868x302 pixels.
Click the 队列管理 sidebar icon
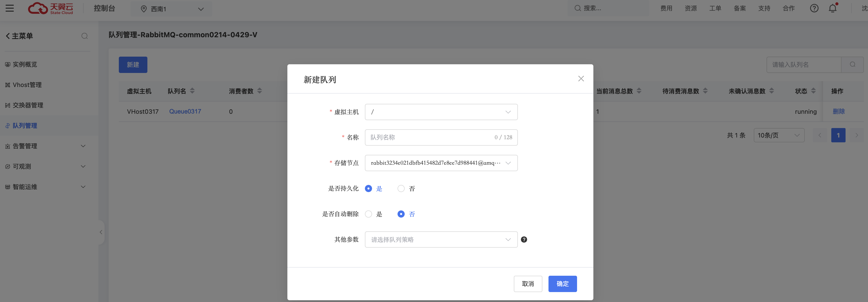point(7,125)
